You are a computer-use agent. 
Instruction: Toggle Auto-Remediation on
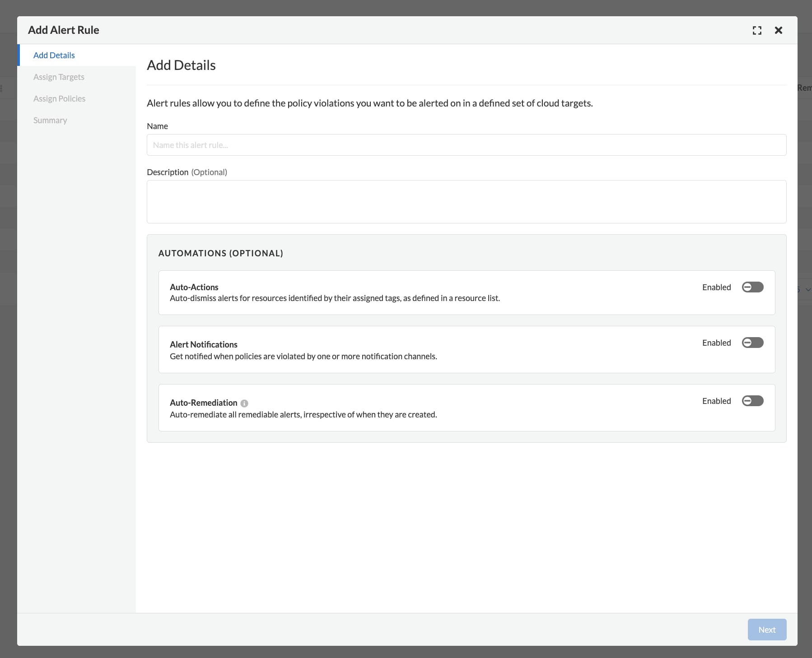[x=753, y=401]
